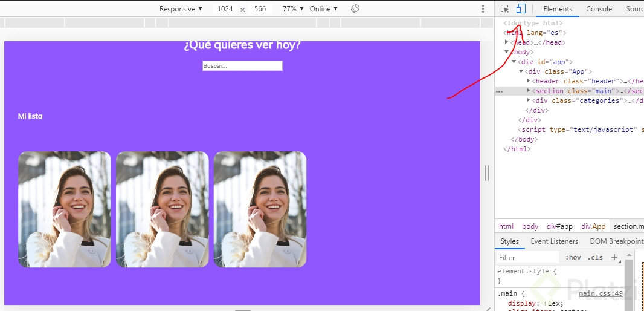Click the viewport right-edge resize handle

[x=487, y=173]
